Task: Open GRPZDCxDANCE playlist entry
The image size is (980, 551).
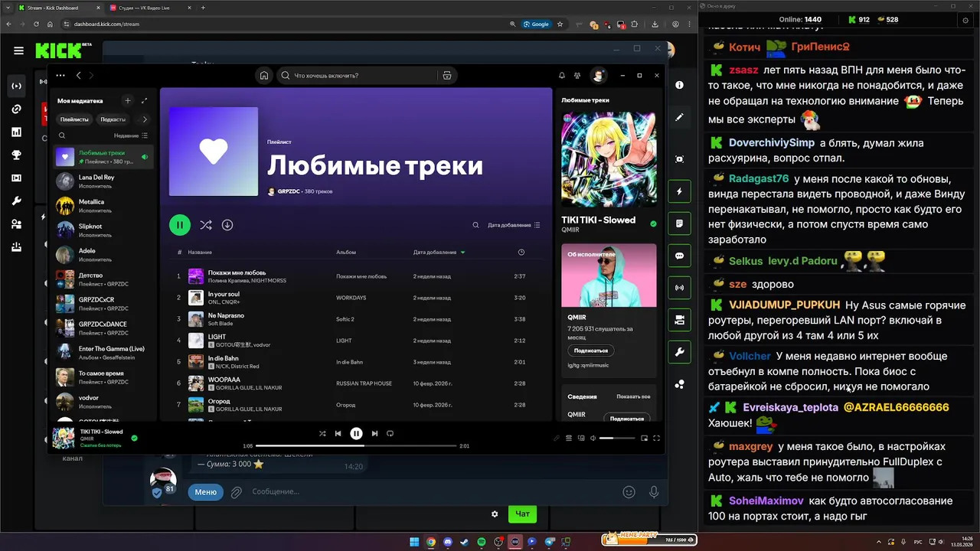Action: pyautogui.click(x=103, y=328)
